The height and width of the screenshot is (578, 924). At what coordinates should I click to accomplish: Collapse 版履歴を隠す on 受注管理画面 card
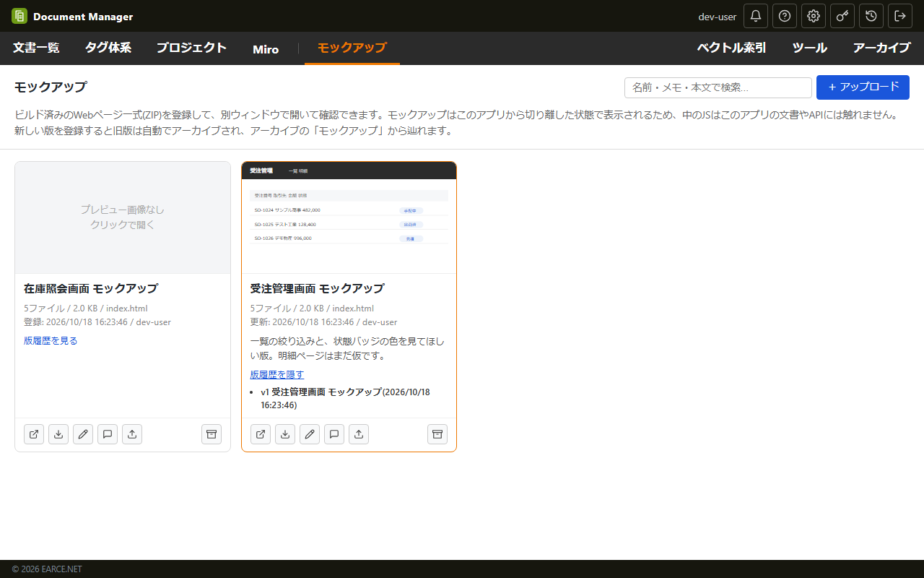(x=277, y=374)
